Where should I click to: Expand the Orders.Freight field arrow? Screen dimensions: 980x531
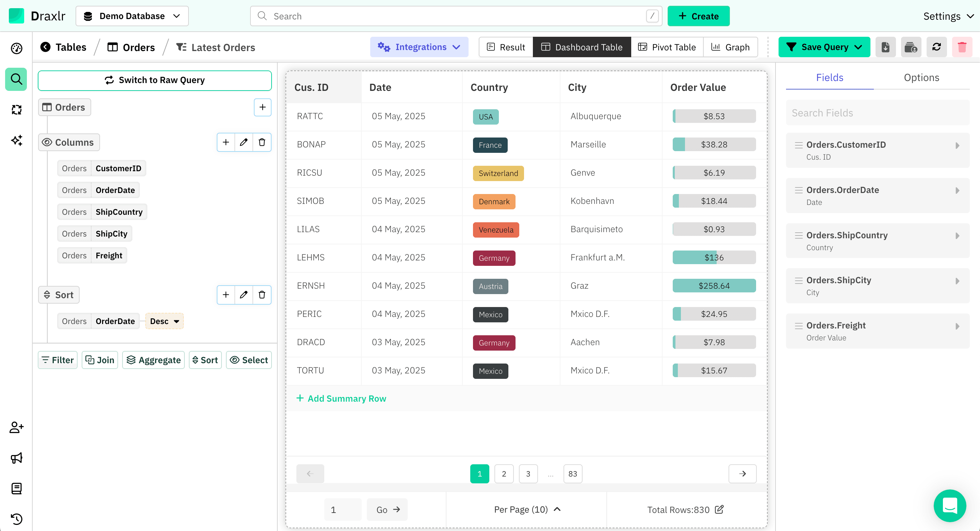957,326
